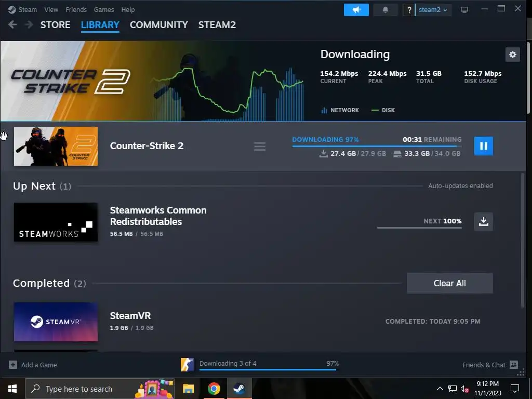532x399 pixels.
Task: Click the 152.7 Mbps disk usage value
Action: pyautogui.click(x=483, y=74)
